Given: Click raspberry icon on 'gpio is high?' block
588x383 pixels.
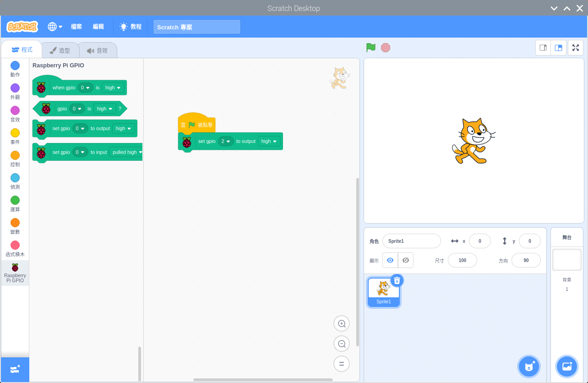Looking at the screenshot, I should [46, 109].
